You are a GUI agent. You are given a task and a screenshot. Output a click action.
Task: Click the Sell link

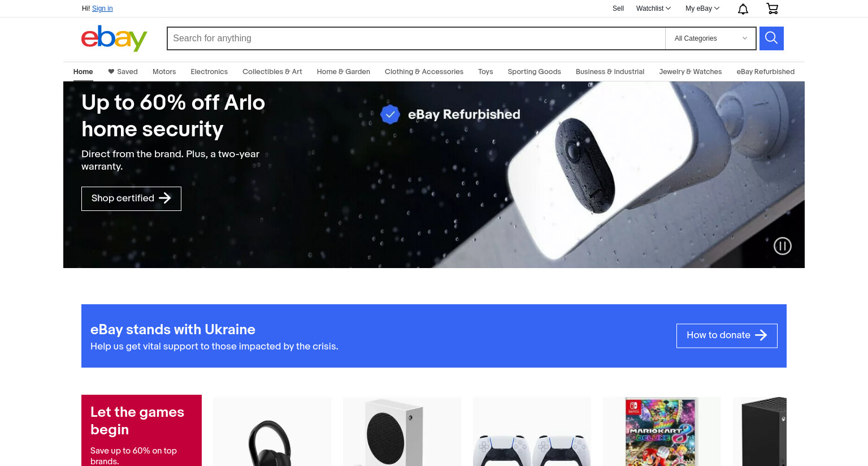(x=618, y=8)
